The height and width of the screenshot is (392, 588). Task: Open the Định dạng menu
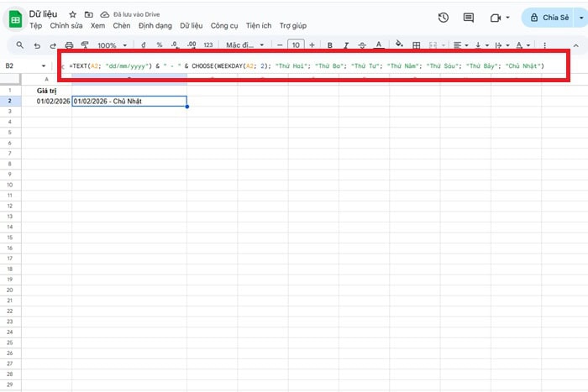[157, 26]
